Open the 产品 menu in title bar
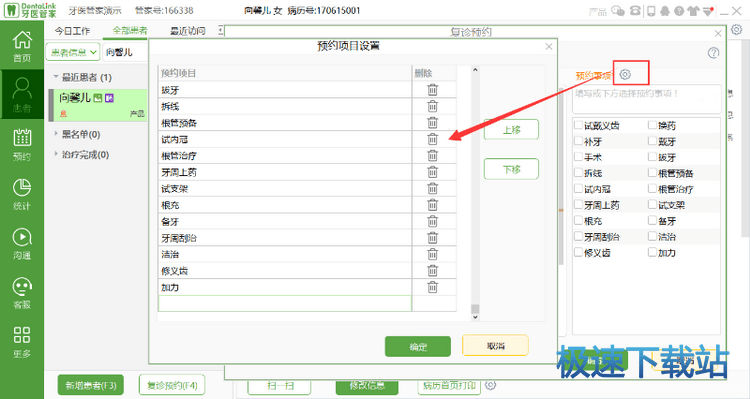 (x=598, y=11)
